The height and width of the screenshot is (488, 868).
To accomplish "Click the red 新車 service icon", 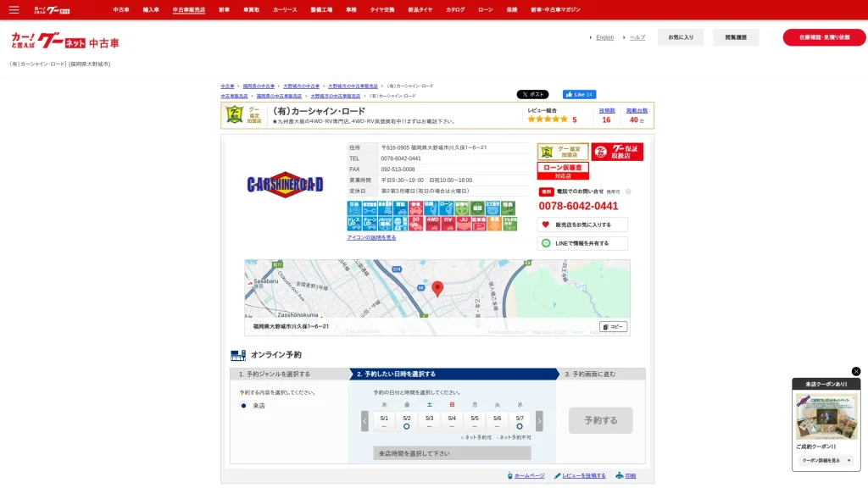I will [415, 208].
